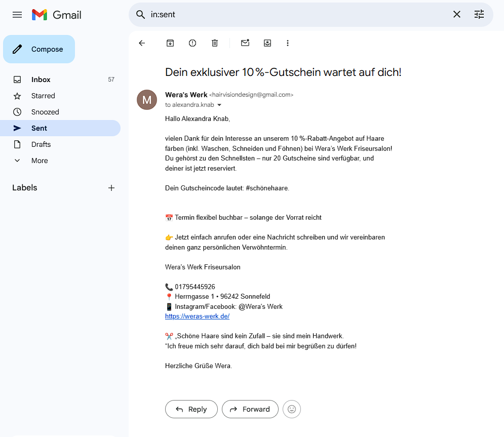Clear the search with the X icon

(457, 15)
